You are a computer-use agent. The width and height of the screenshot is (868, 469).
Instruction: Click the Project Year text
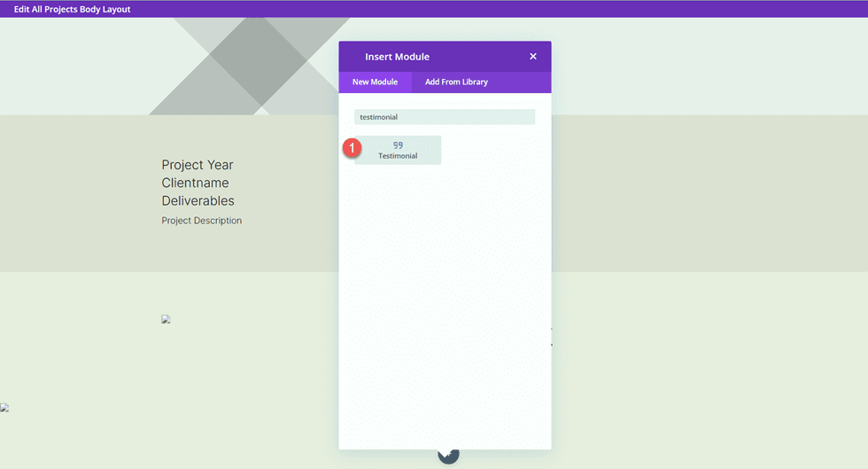pyautogui.click(x=197, y=165)
